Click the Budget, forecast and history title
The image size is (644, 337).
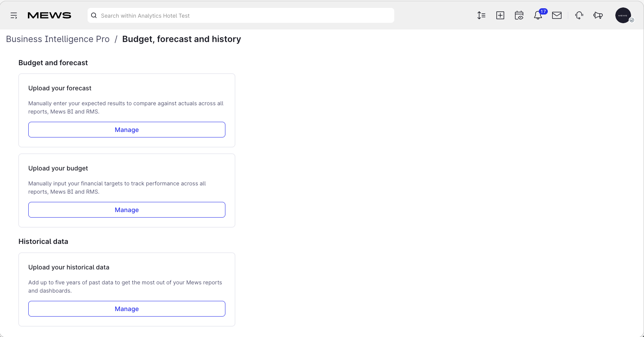tap(181, 39)
